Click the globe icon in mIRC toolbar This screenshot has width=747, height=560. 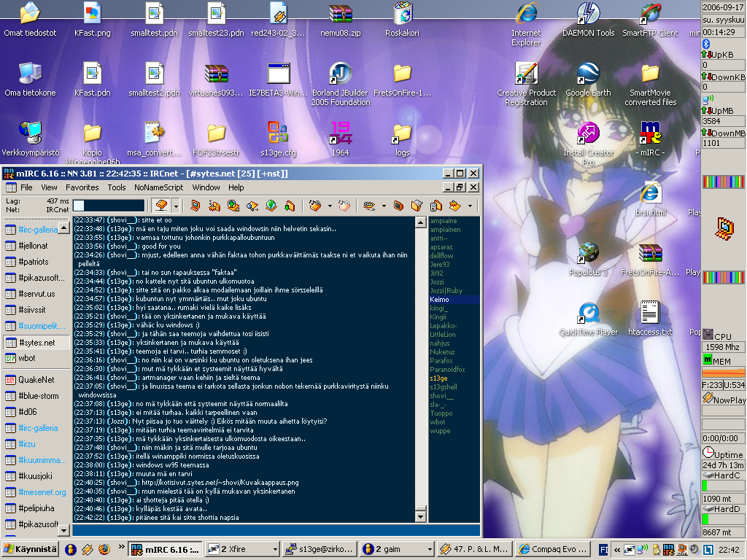[271, 206]
